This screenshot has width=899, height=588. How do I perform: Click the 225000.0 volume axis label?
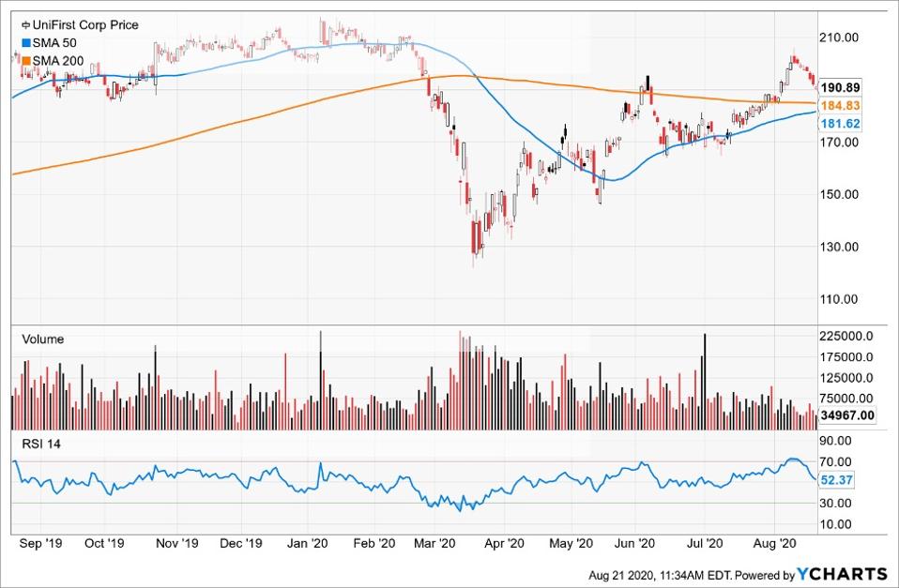tap(846, 337)
